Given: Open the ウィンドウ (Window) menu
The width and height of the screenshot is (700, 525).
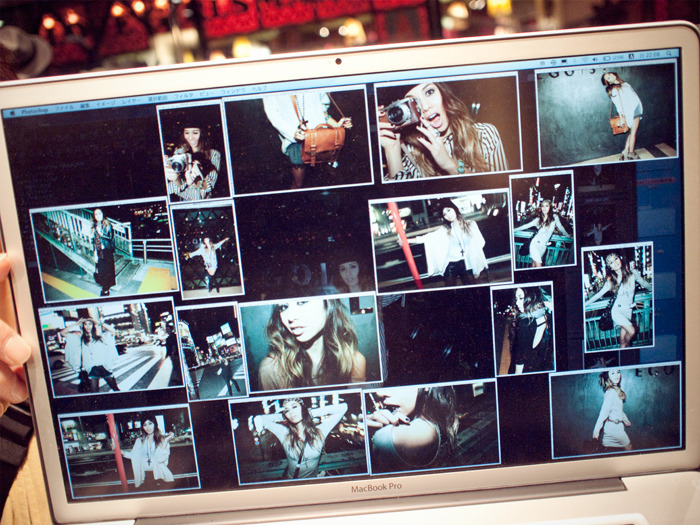Looking at the screenshot, I should 233,91.
